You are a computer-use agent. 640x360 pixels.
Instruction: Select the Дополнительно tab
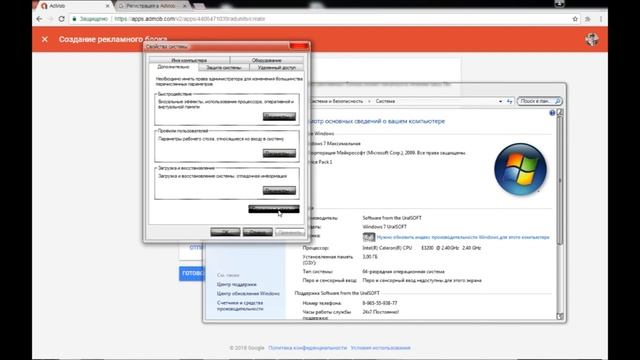tap(173, 67)
